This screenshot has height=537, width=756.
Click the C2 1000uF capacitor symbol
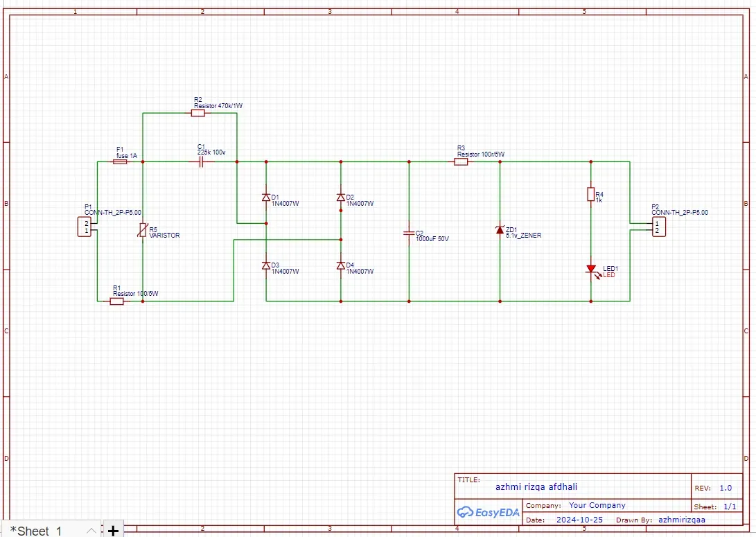click(409, 234)
